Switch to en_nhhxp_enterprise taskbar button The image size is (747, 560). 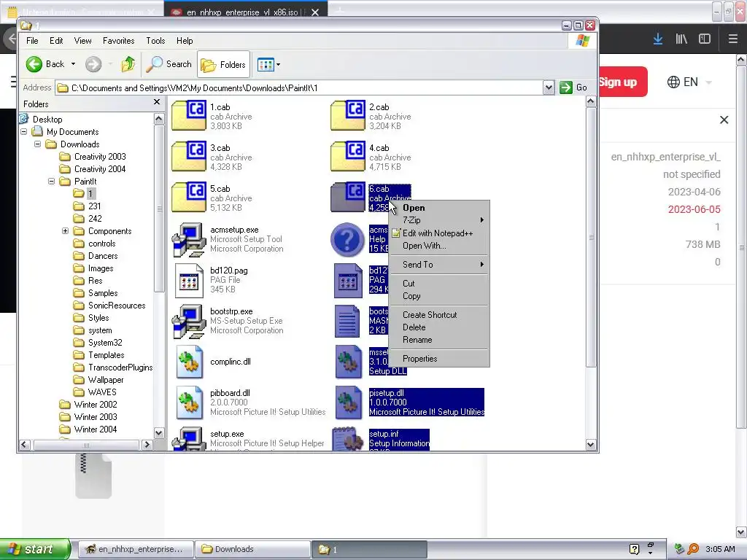[x=136, y=549]
